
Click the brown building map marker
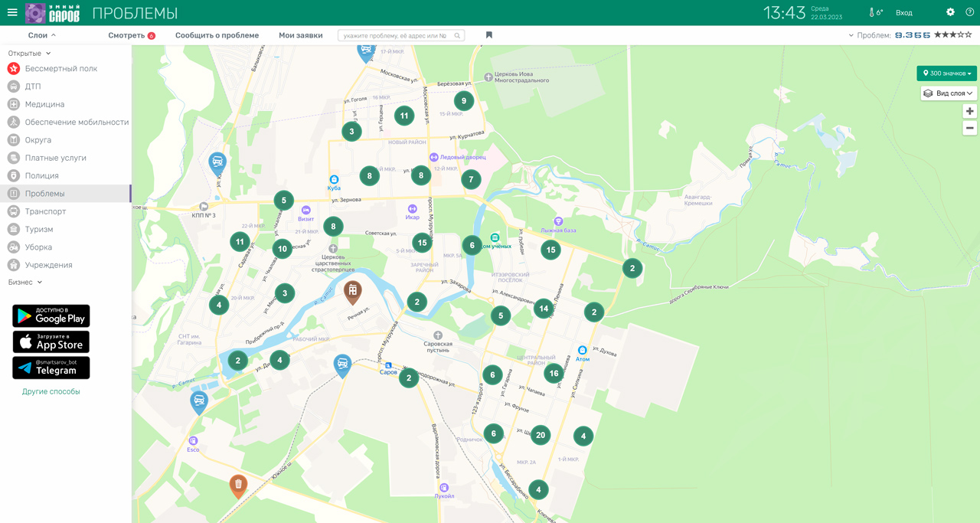(x=352, y=292)
